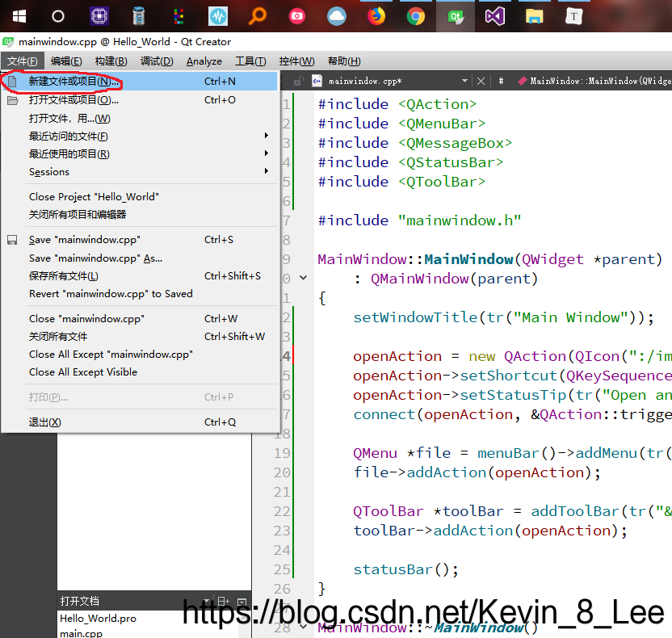The height and width of the screenshot is (638, 672).
Task: Open the 调试(D) menu
Action: tap(157, 61)
